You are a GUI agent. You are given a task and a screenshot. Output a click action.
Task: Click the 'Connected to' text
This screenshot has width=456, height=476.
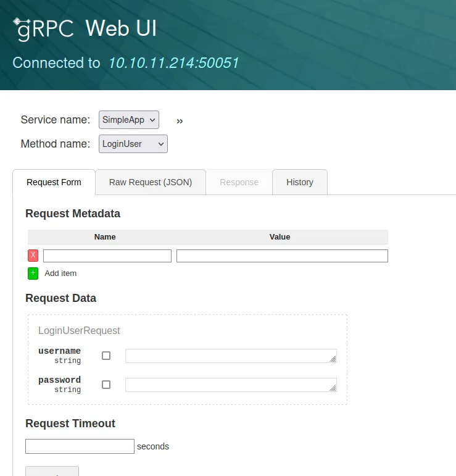tap(56, 63)
